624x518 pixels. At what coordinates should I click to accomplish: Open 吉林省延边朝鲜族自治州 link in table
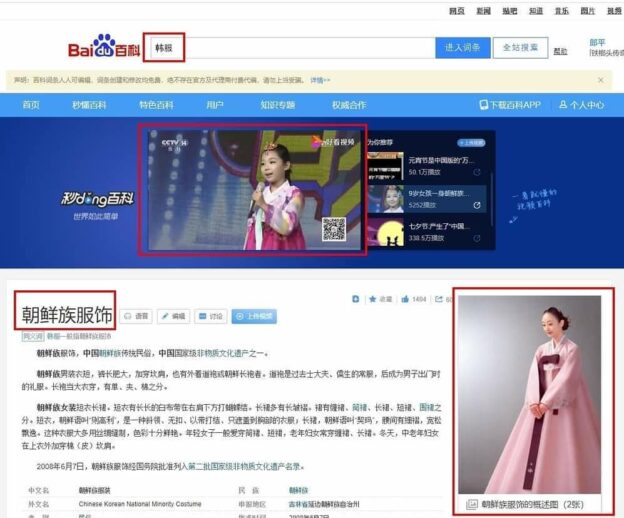click(x=324, y=504)
